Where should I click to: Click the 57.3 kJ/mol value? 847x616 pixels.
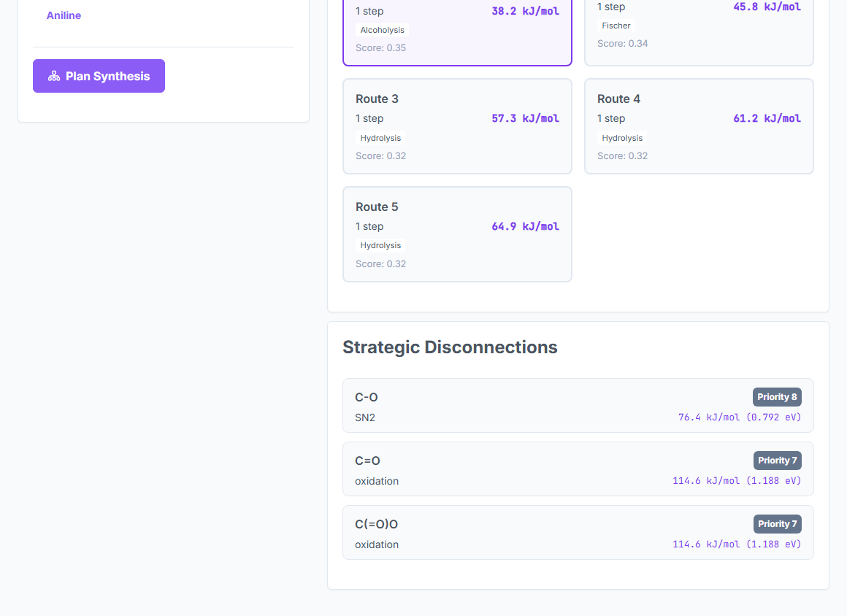tap(525, 118)
